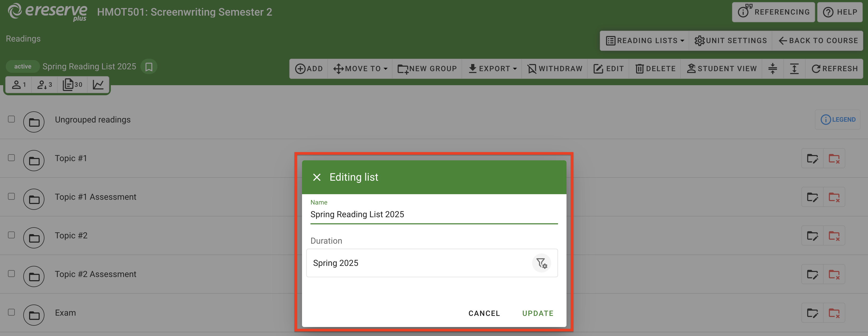
Task: Cancel the Editing list dialog
Action: [x=484, y=313]
